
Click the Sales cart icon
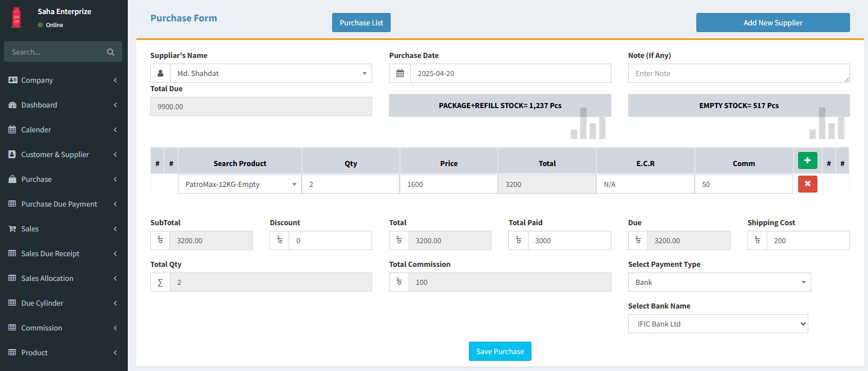click(x=12, y=229)
